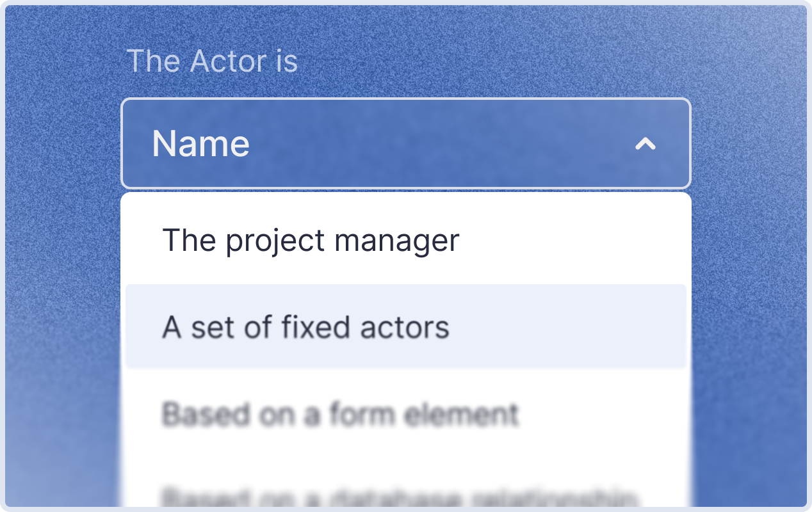Collapse the dropdown using the up chevron
The image size is (812, 512).
coord(645,144)
